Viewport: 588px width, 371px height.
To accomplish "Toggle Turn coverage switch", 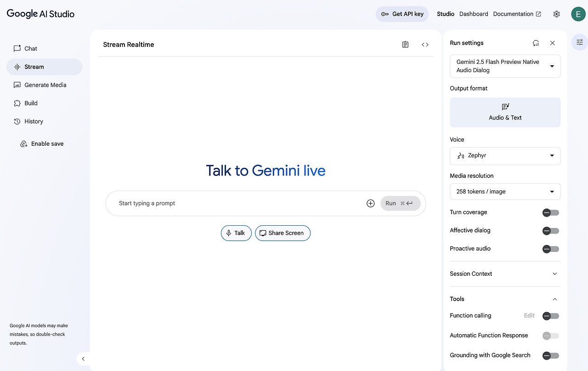I will click(x=551, y=212).
